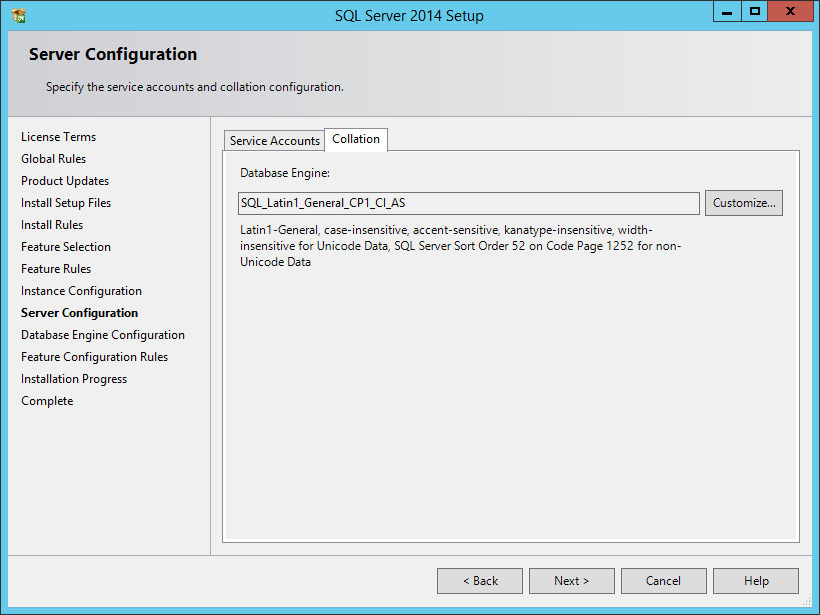Return with the Back button

[480, 581]
